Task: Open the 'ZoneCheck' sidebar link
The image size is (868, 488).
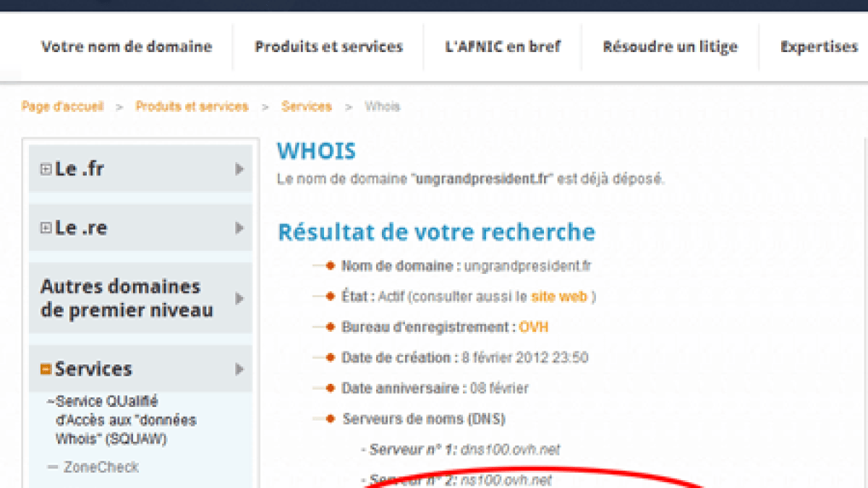Action: click(x=101, y=467)
